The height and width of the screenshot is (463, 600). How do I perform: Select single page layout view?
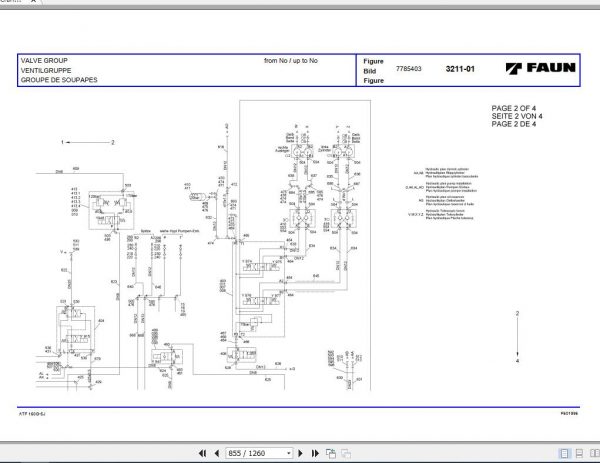564,453
